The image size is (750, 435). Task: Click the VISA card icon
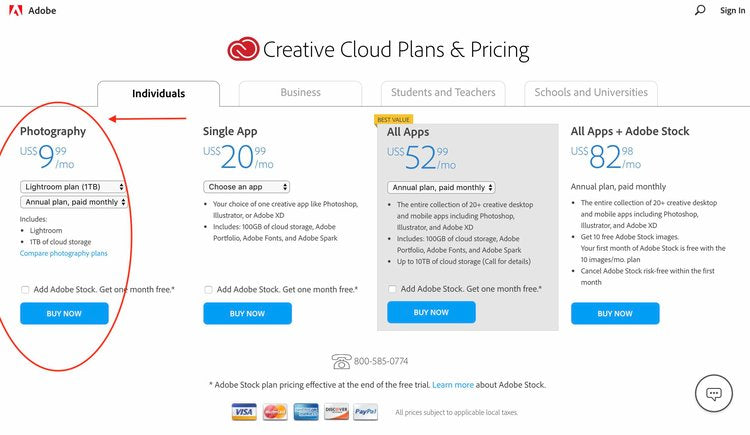pos(244,412)
